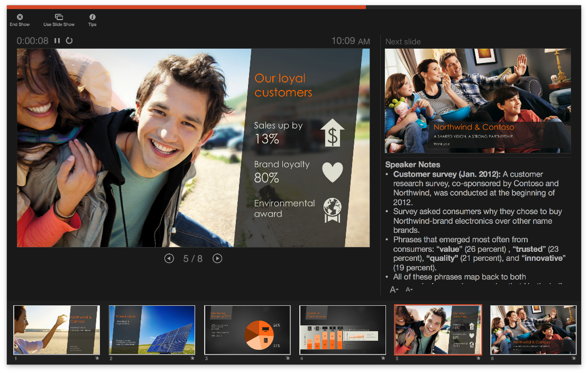This screenshot has width=588, height=373.
Task: Click the Next slide preview image
Action: click(x=477, y=101)
